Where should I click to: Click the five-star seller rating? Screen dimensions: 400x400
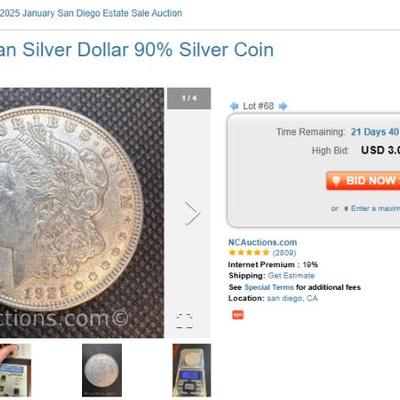click(x=249, y=253)
